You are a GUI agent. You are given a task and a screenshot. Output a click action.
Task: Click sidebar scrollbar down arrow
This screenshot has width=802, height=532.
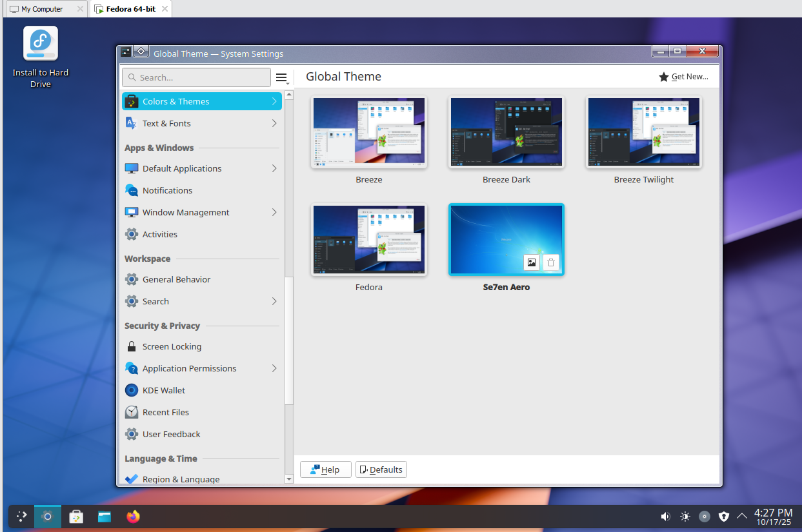click(289, 478)
